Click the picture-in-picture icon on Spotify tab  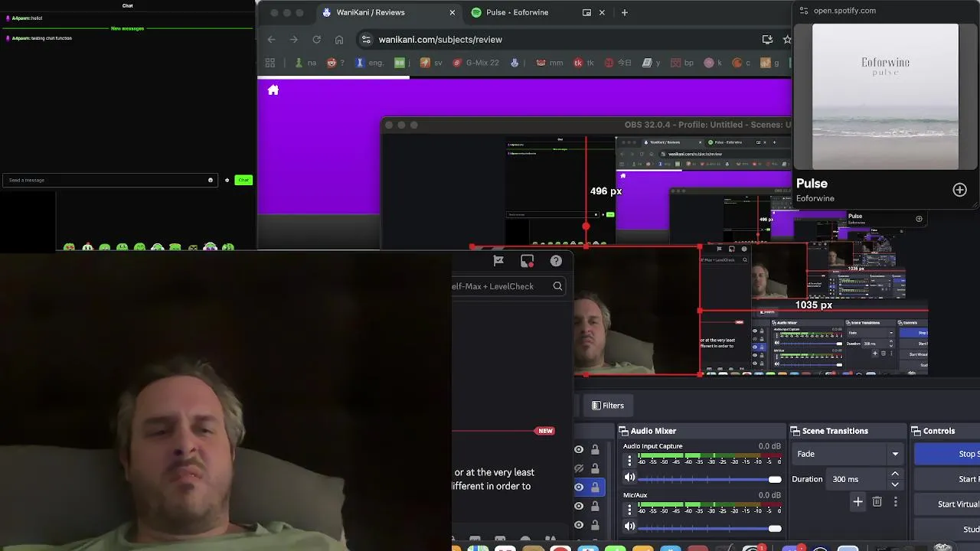coord(586,12)
